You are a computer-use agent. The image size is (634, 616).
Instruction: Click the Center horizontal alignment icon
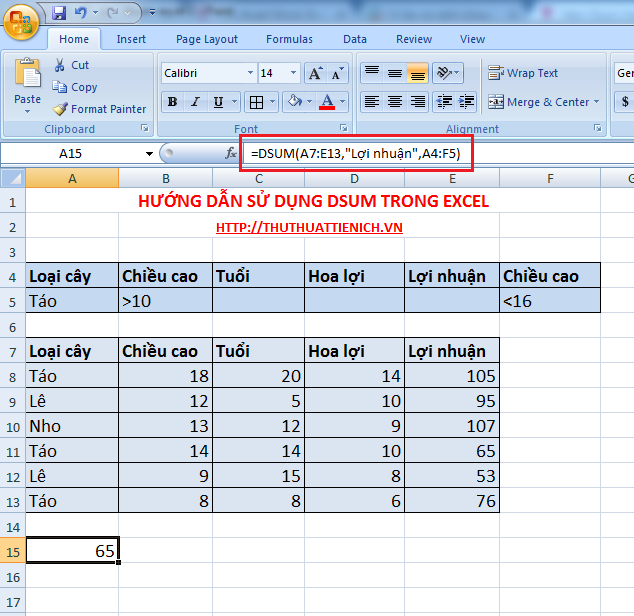395,102
